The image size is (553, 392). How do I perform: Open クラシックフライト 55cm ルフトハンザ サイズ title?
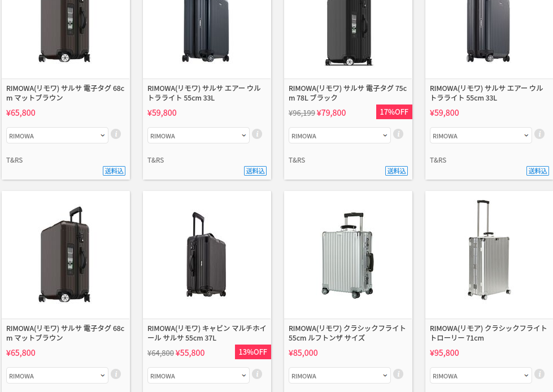click(x=347, y=333)
